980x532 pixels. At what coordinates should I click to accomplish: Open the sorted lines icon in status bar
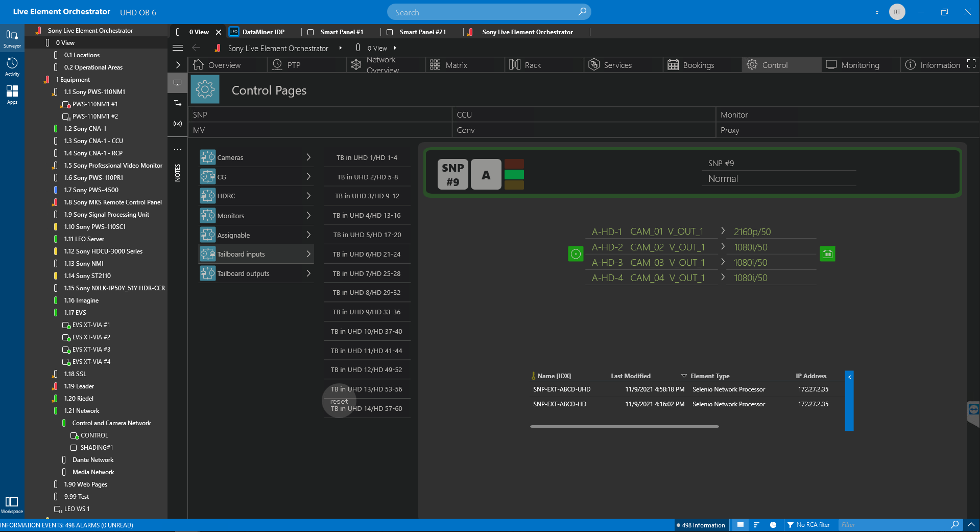tap(756, 525)
